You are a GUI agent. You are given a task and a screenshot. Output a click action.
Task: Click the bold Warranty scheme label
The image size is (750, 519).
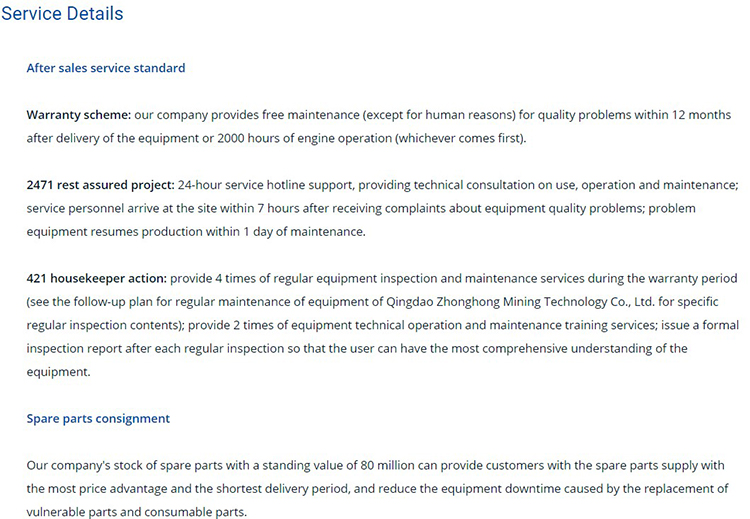(78, 115)
